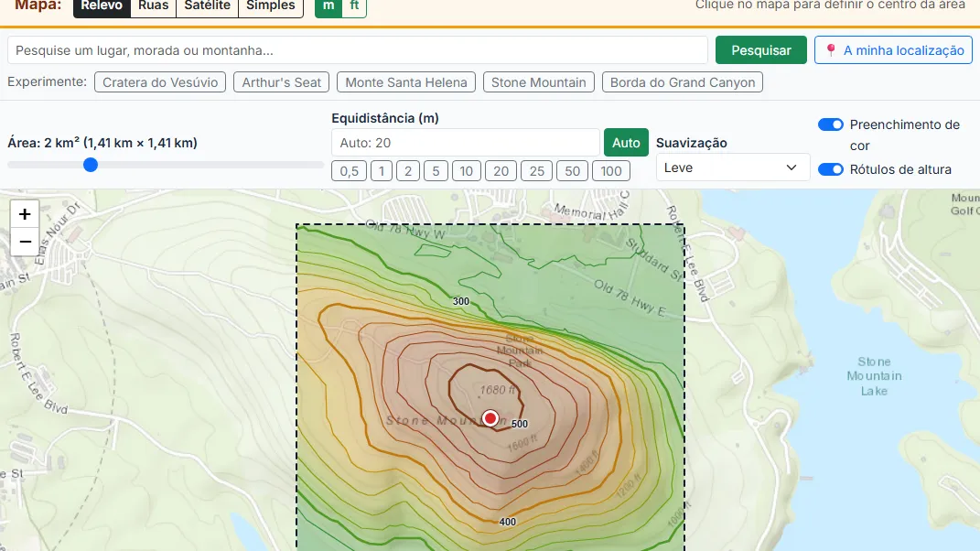This screenshot has height=551, width=980.
Task: Focus the place search input field
Action: pos(358,50)
